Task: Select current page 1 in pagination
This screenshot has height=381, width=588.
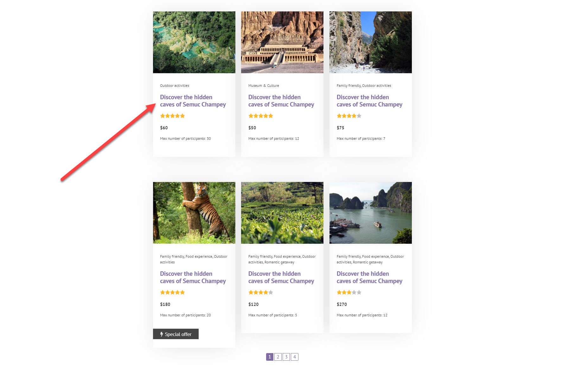Action: coord(270,357)
